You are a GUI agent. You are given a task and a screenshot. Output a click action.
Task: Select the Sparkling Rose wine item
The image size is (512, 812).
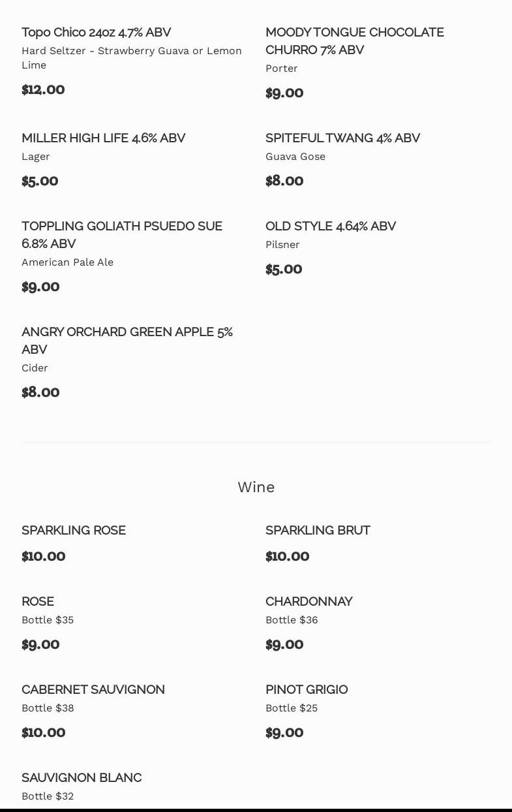(x=74, y=531)
